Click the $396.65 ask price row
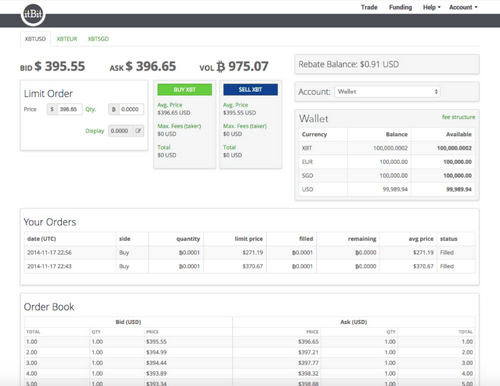This screenshot has width=500, height=386. pyautogui.click(x=354, y=342)
